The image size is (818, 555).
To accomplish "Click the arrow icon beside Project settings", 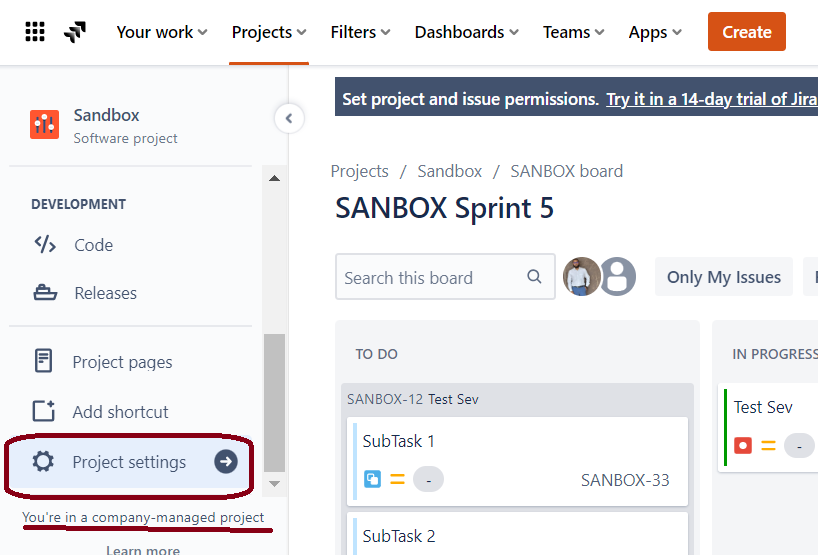I will pos(226,462).
